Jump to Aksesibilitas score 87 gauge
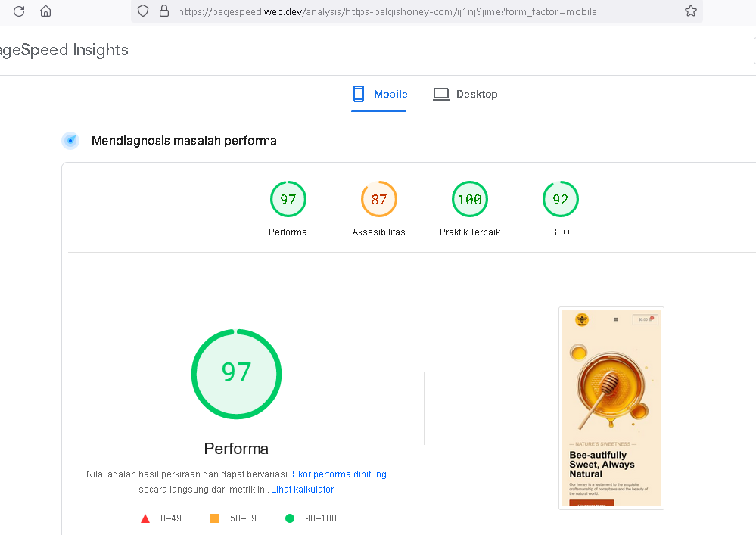This screenshot has height=535, width=756. (379, 200)
